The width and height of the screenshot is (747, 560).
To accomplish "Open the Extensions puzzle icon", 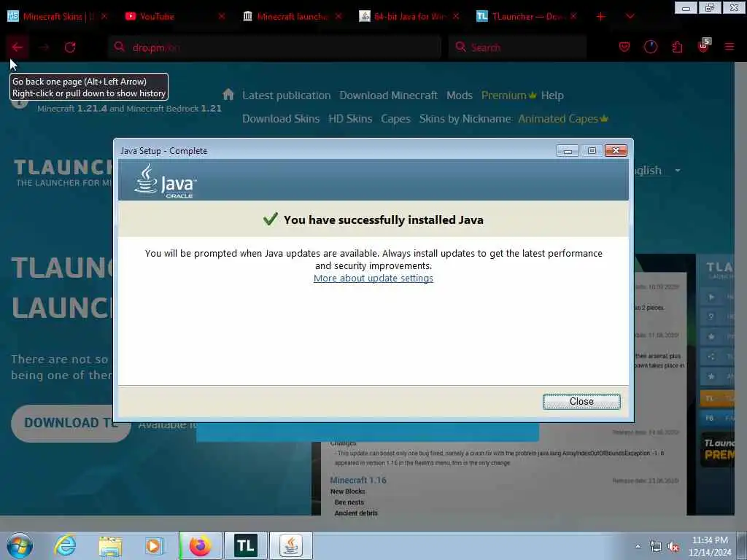I will [x=677, y=47].
